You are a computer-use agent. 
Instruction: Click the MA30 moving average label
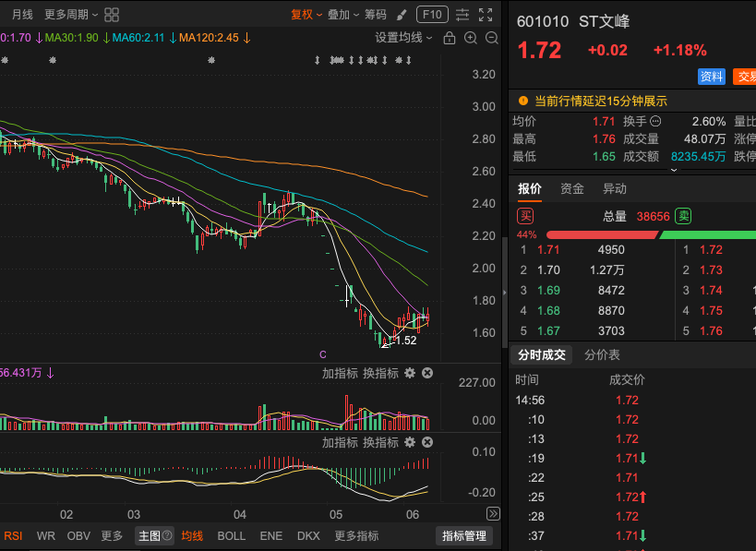[x=71, y=38]
